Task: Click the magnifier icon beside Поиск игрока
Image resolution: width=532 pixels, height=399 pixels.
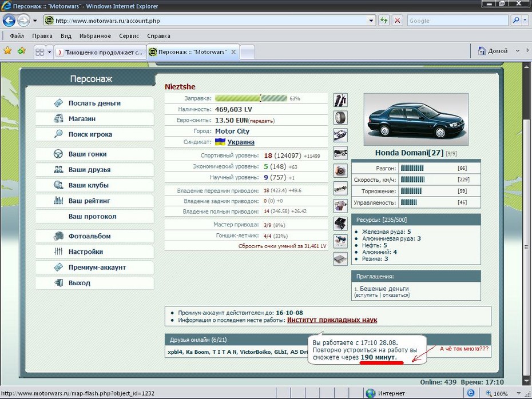Action: 58,134
